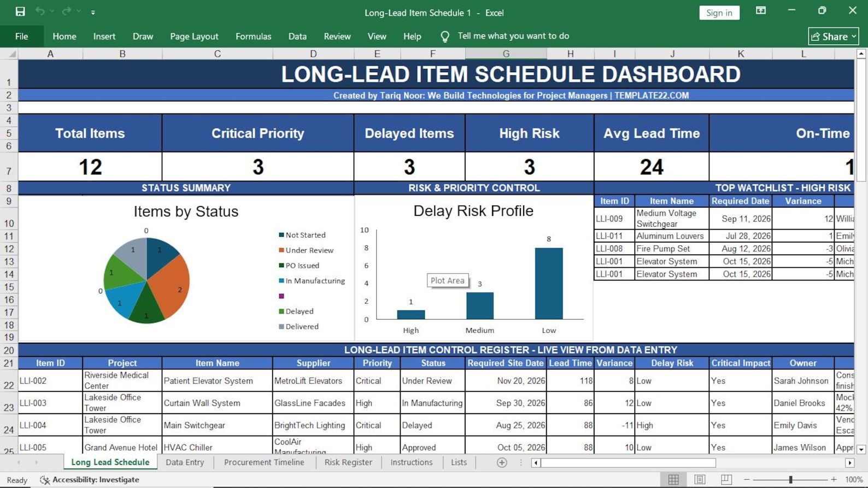
Task: Click the Tell me lightbulb icon
Action: tap(445, 37)
